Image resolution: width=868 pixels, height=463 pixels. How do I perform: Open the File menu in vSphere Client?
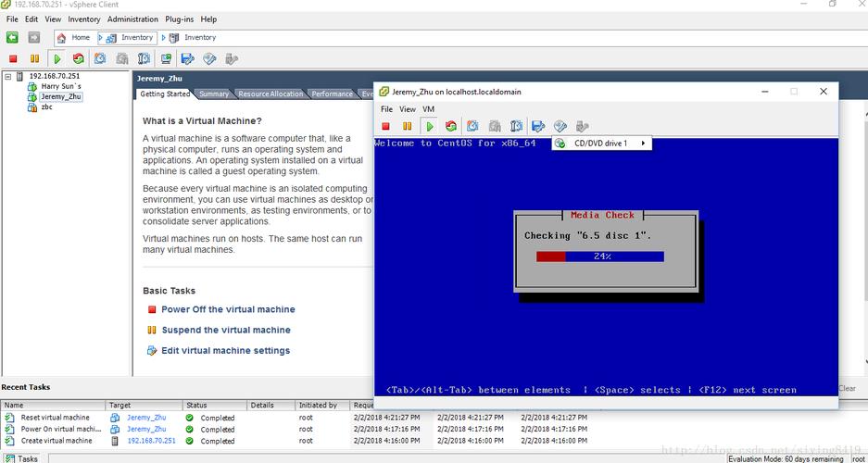(x=12, y=19)
